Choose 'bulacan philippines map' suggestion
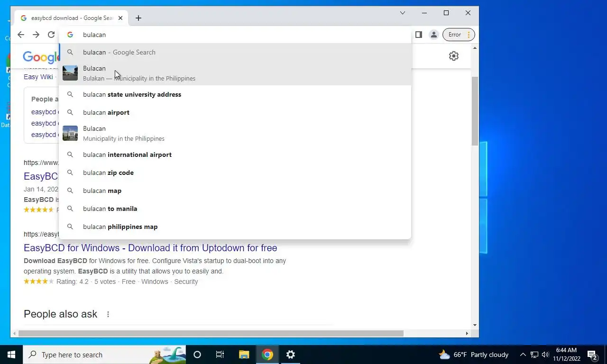 pos(235,227)
